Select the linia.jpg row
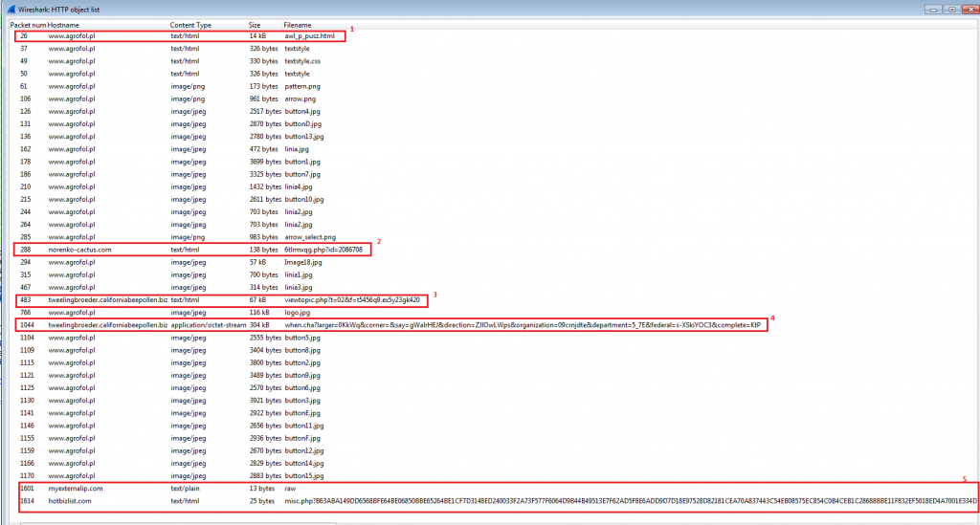980x525 pixels. [x=494, y=149]
